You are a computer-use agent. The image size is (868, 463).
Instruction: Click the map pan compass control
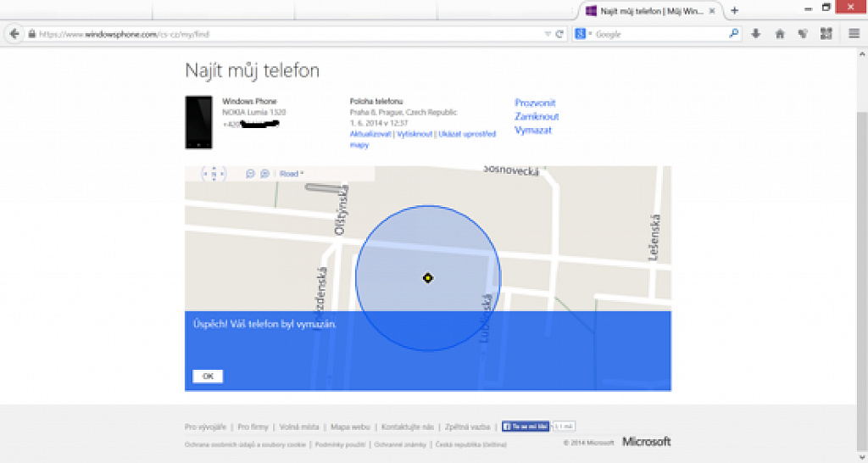[214, 174]
